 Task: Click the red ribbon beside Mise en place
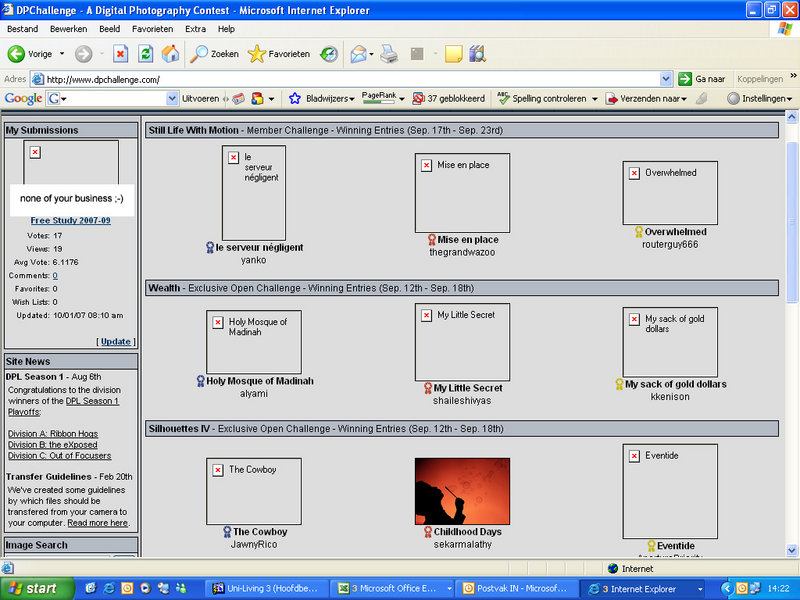pos(432,239)
